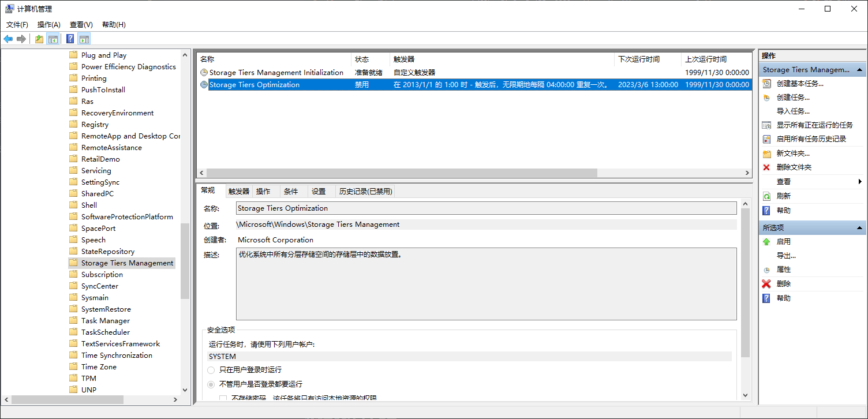Click the red 删除文件夹 X icon
The width and height of the screenshot is (868, 419).
pos(766,167)
